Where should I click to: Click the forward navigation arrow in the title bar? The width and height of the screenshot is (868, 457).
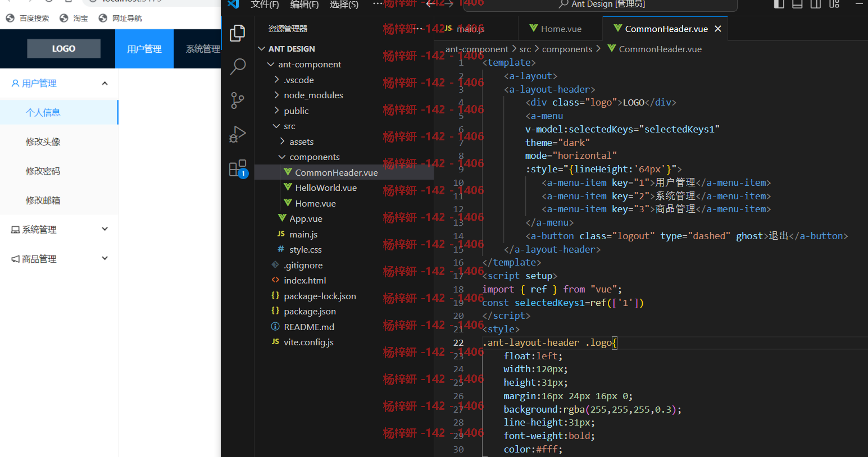point(448,3)
